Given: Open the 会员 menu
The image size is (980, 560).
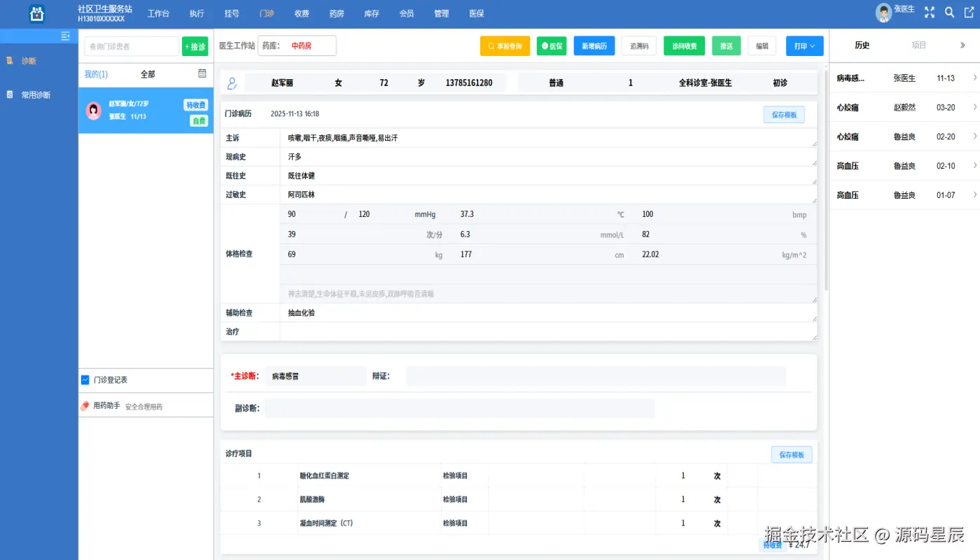Looking at the screenshot, I should coord(407,13).
